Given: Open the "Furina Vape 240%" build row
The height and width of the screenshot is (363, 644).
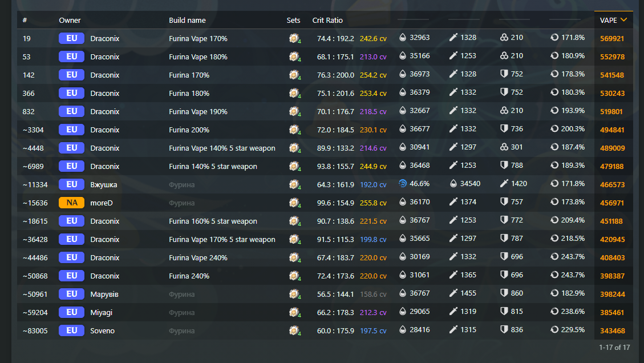Looking at the screenshot, I should point(198,257).
